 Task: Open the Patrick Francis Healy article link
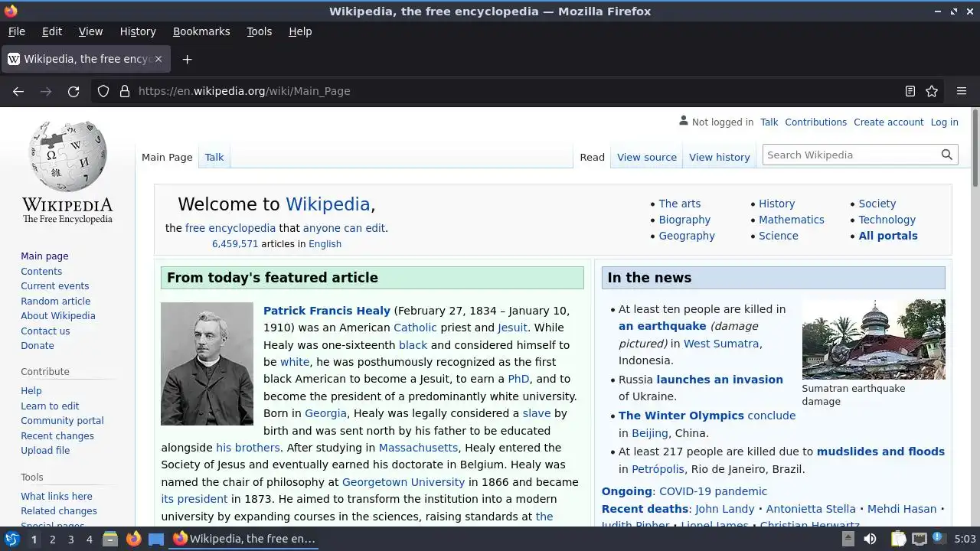pos(327,311)
